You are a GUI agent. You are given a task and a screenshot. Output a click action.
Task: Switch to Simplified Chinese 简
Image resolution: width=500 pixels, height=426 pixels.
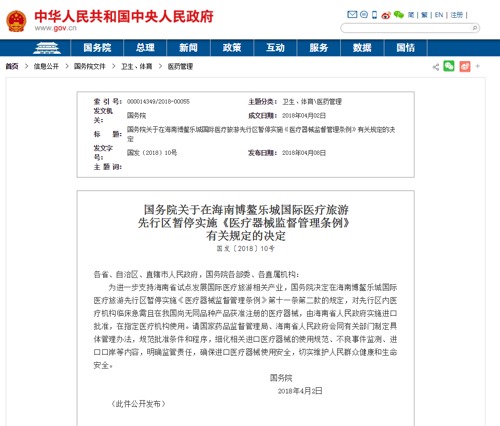[411, 15]
